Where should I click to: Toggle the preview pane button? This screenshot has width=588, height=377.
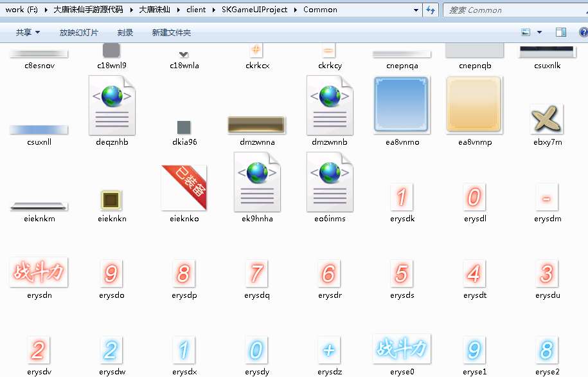point(560,32)
